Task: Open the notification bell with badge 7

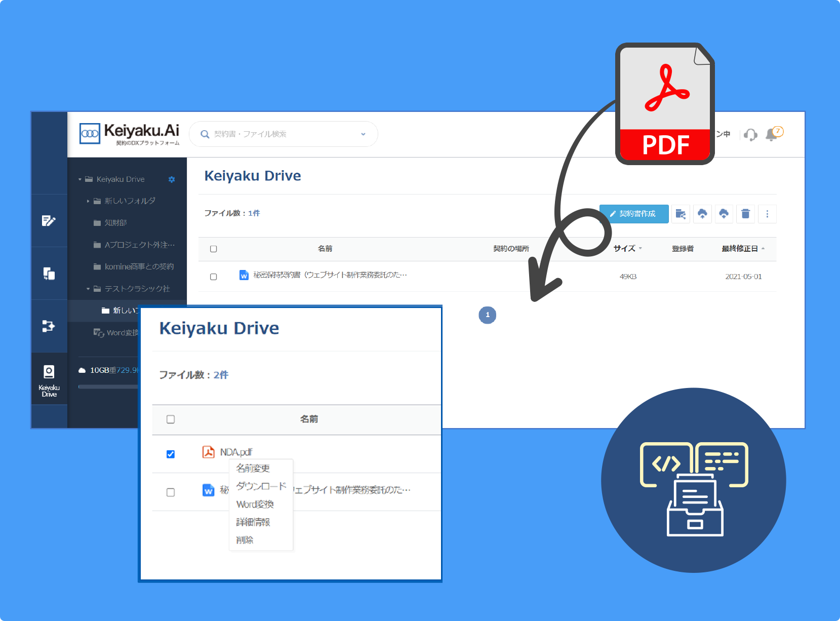Action: (x=773, y=134)
